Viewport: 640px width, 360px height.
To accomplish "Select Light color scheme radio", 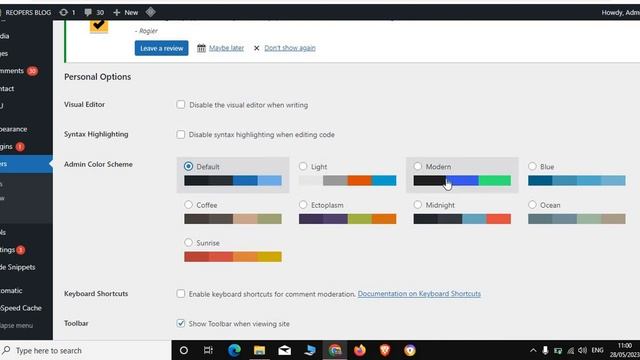I will (303, 166).
